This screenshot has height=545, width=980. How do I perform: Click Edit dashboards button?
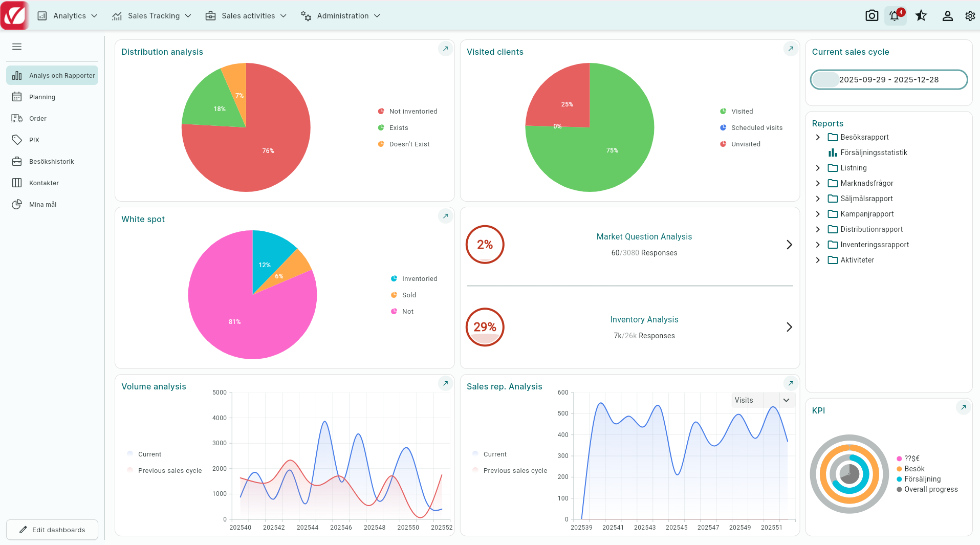(x=52, y=530)
